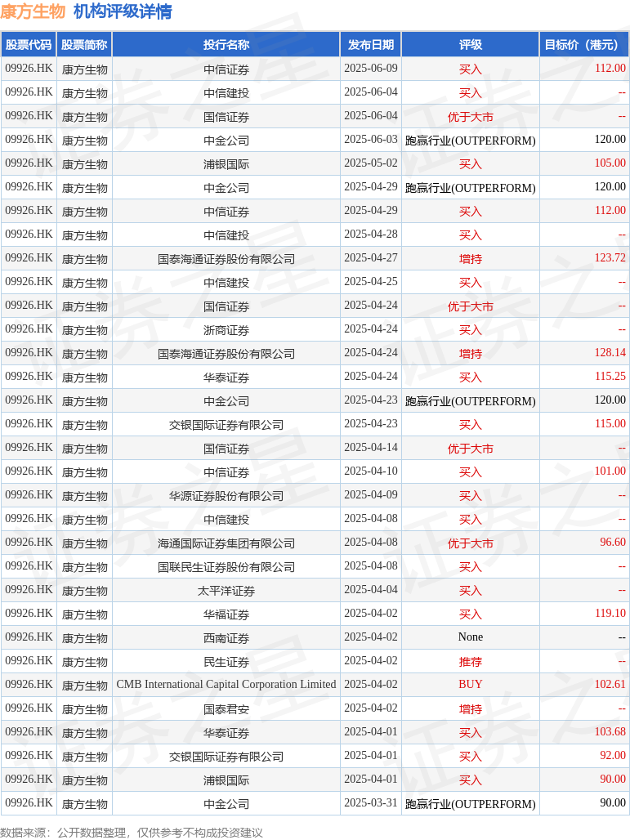This screenshot has width=630, height=840.
Task: Click the 国联民生证券股份有限公司 cell
Action: point(226,567)
